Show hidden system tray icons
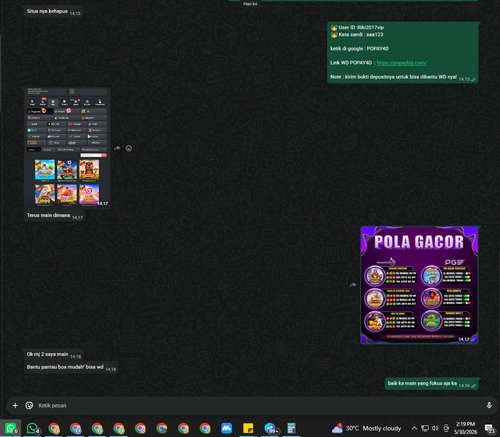Viewport: 500px width, 437px height. pos(414,428)
